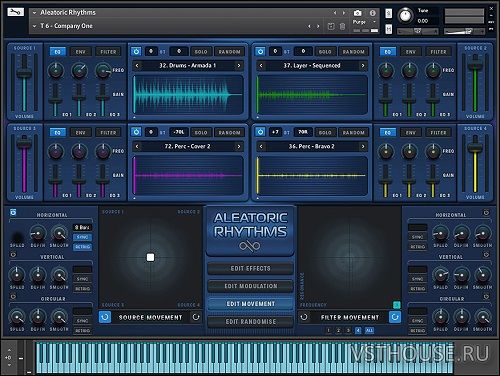Click reset arrow left of Filter Movement
This screenshot has width=500, height=376.
coord(304,317)
